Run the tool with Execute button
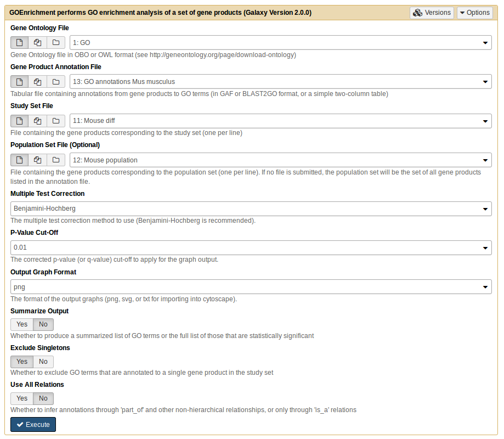The width and height of the screenshot is (504, 439). tap(33, 425)
